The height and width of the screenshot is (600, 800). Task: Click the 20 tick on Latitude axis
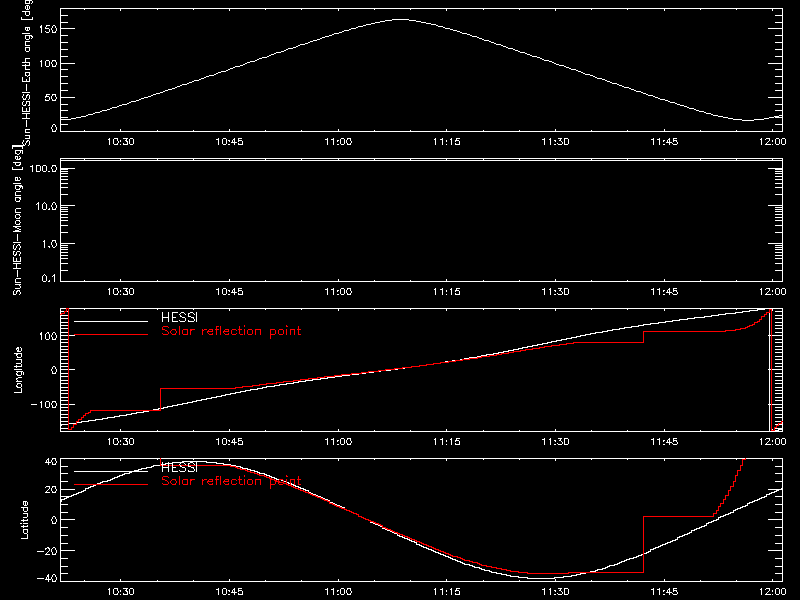pyautogui.click(x=51, y=490)
